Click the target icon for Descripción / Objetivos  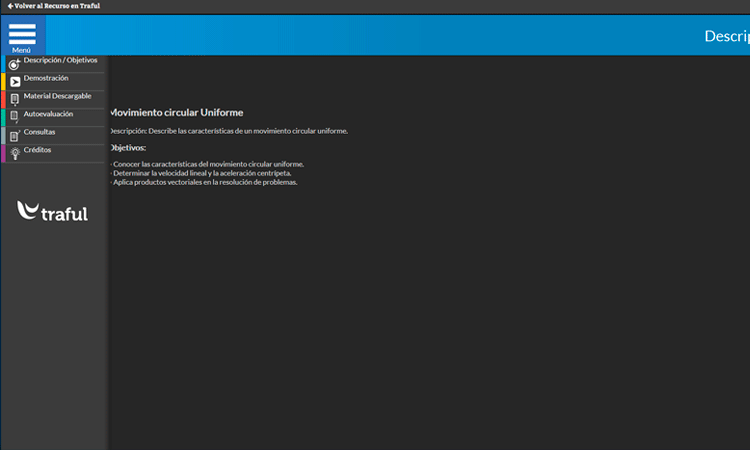(x=14, y=64)
